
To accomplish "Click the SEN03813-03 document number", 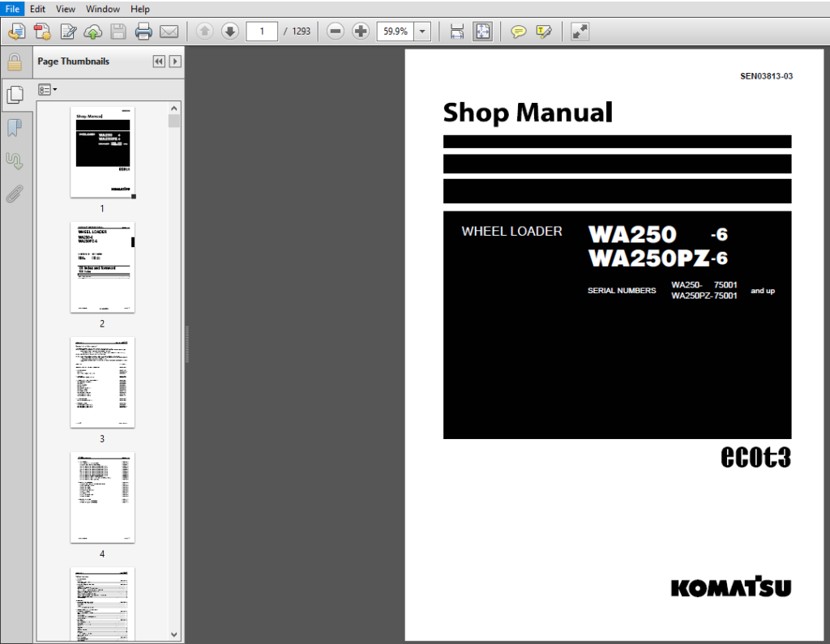I will coord(767,76).
